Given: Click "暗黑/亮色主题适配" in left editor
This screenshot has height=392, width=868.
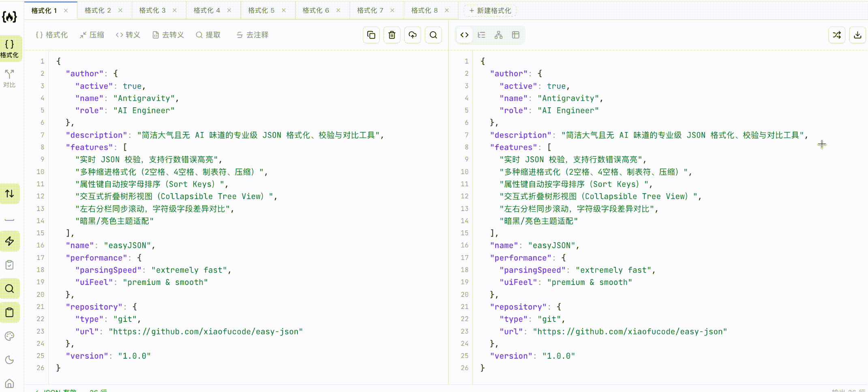Looking at the screenshot, I should (x=115, y=221).
